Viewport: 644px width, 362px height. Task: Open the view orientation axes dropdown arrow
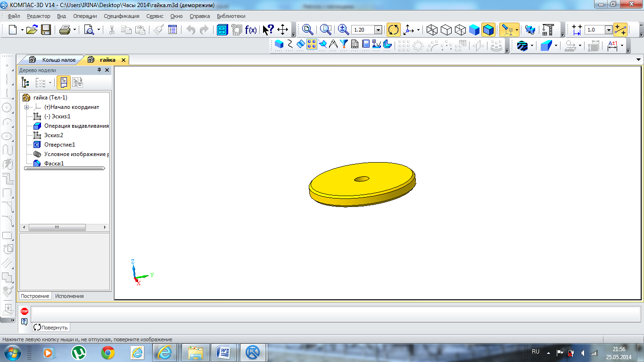coord(418,30)
